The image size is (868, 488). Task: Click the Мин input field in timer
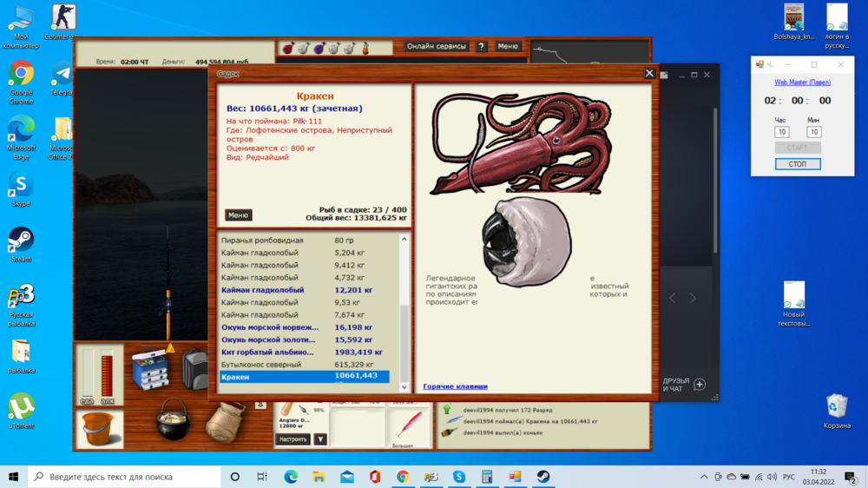tap(813, 132)
